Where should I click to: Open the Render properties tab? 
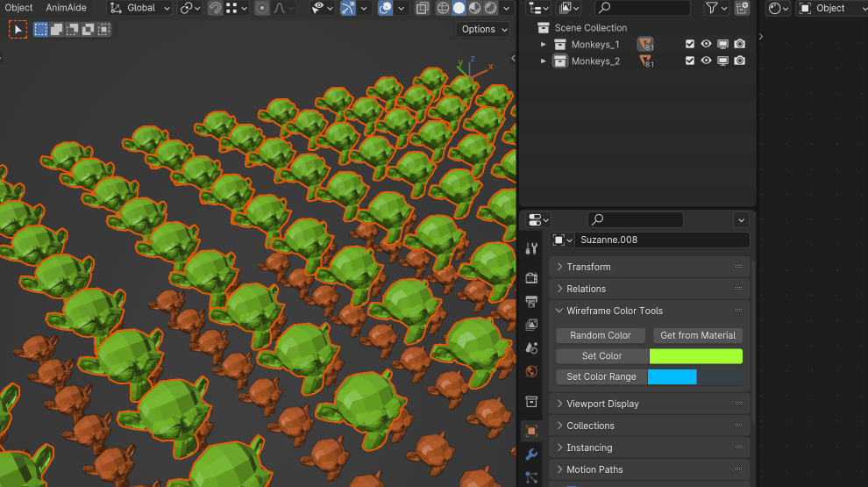pyautogui.click(x=531, y=277)
